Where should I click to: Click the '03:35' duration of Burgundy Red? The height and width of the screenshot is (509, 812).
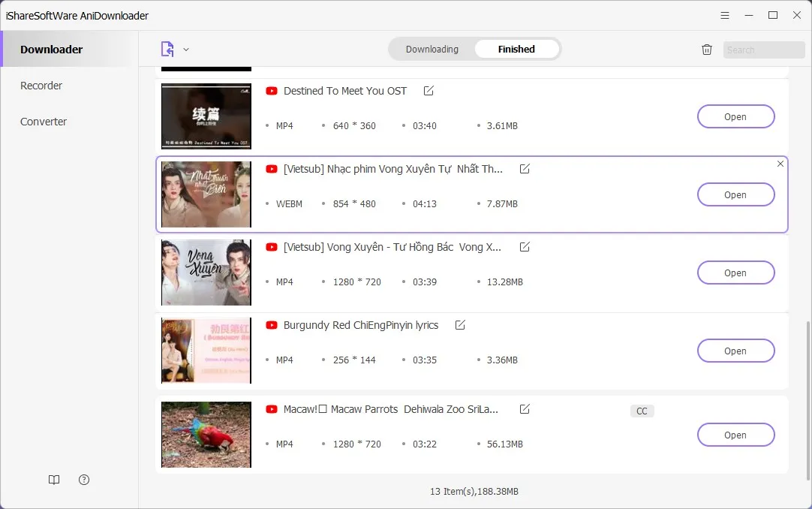pos(425,360)
